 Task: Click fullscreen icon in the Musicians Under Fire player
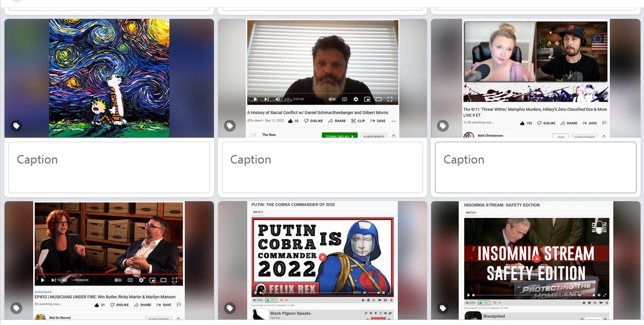click(x=174, y=280)
